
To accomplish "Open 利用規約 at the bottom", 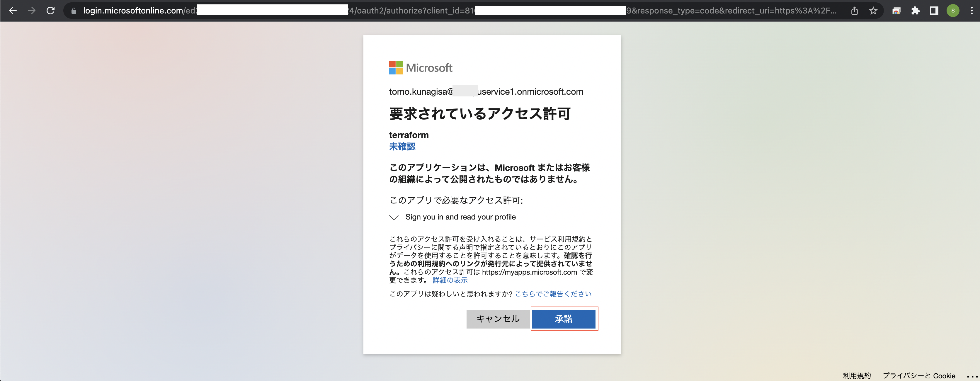I will click(x=857, y=376).
